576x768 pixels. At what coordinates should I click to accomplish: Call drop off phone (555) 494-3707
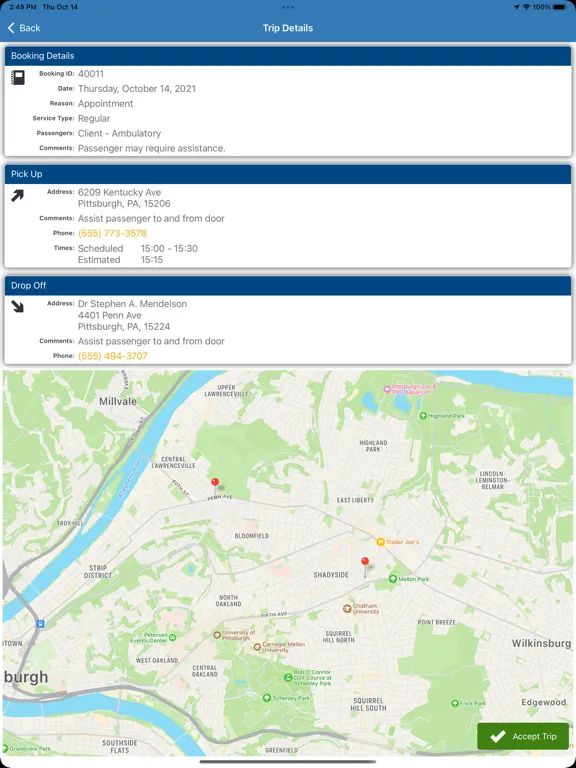(x=113, y=356)
